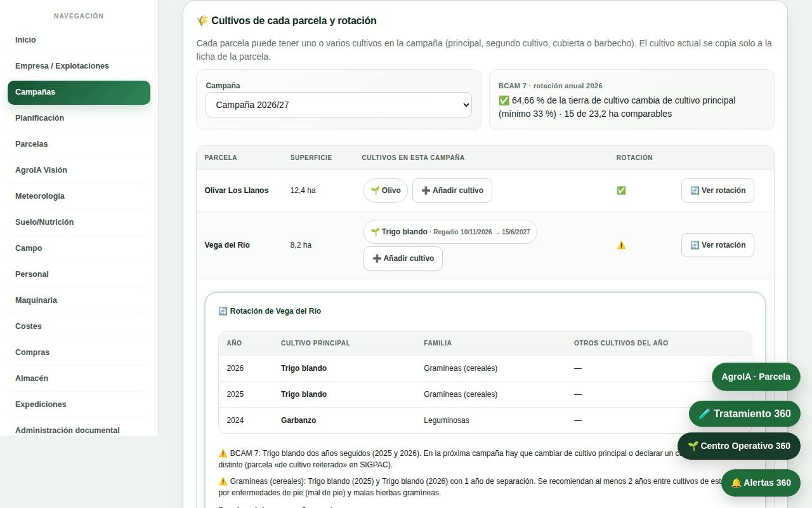Image resolution: width=812 pixels, height=508 pixels.
Task: Open Empresa / Explotaciones section
Action: coord(79,66)
